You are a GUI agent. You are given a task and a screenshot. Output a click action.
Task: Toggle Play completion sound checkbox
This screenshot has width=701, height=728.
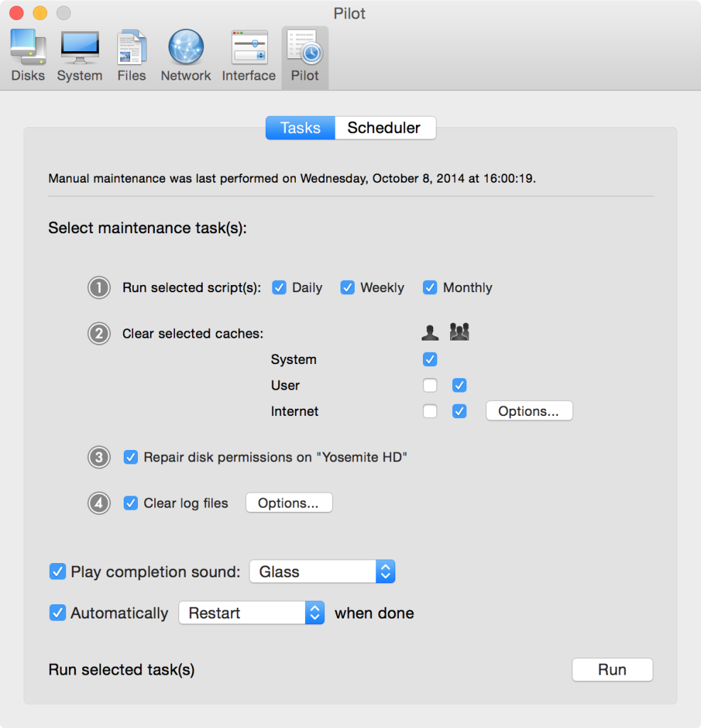pos(58,572)
